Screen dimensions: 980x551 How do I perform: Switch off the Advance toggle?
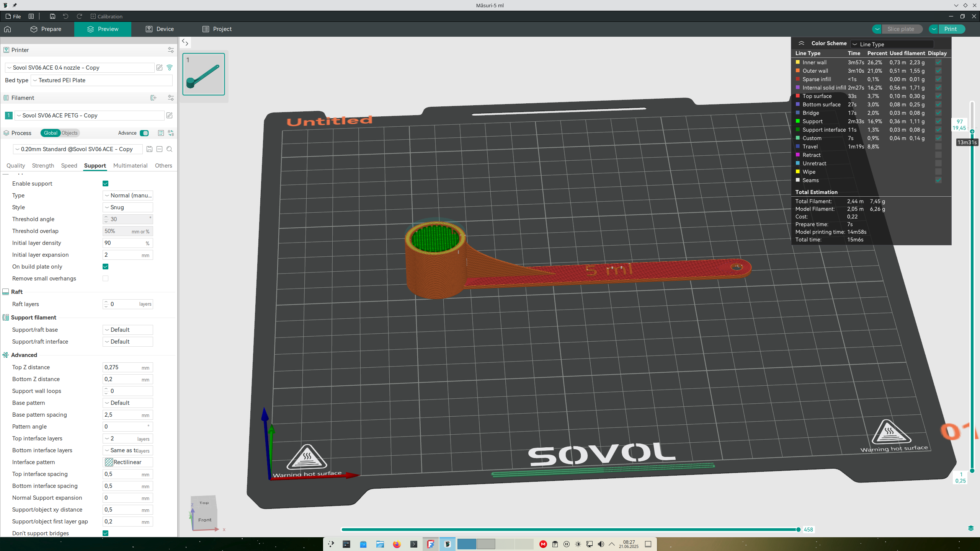[x=144, y=133]
